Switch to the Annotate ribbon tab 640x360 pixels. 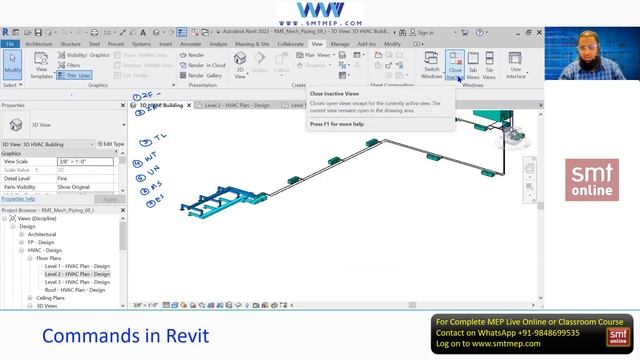coord(191,44)
